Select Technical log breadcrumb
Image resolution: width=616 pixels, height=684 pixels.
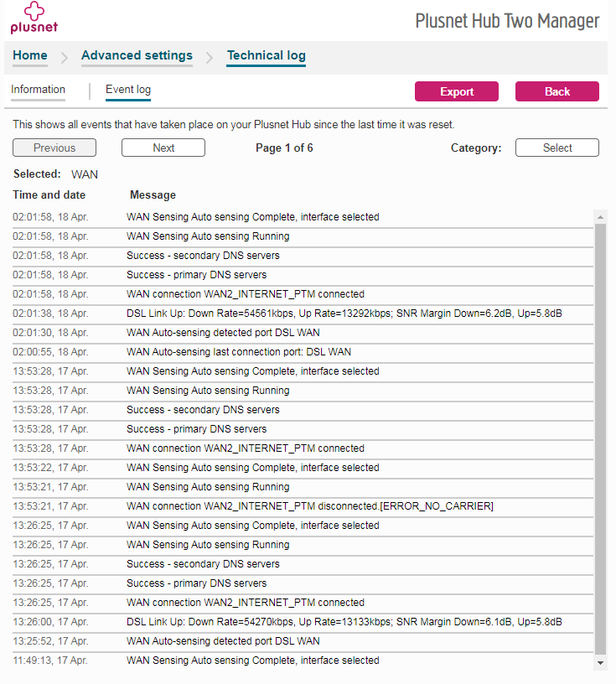click(x=266, y=56)
